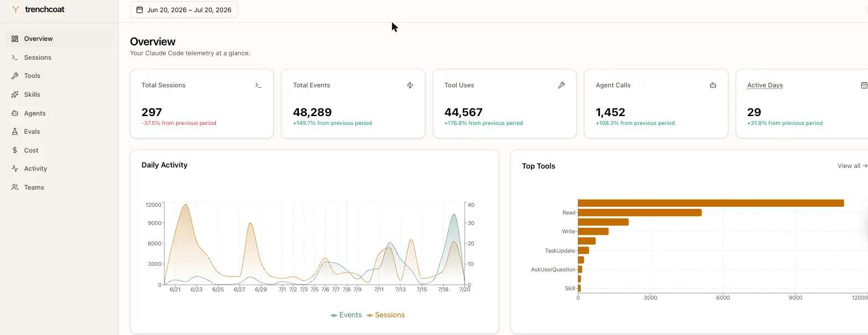
Task: Click the Skills sparkle icon in sidebar
Action: coord(15,95)
